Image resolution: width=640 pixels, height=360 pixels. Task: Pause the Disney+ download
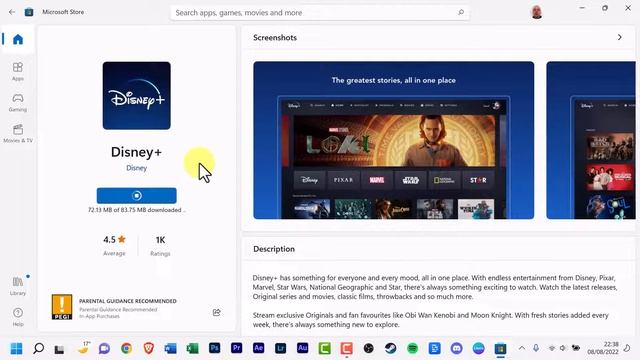pyautogui.click(x=137, y=196)
